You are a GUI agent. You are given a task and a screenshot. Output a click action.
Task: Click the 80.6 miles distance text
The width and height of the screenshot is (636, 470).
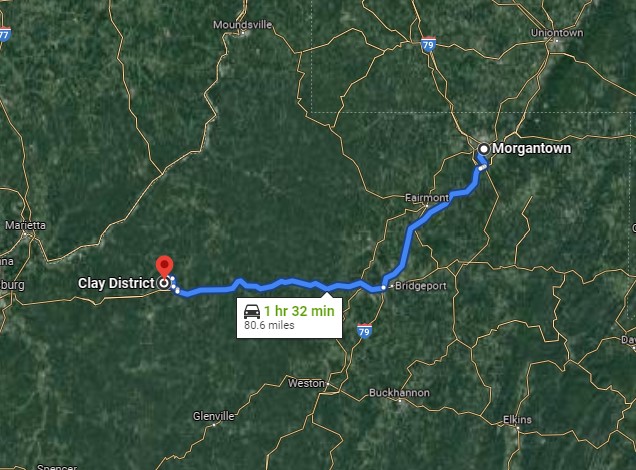(269, 325)
